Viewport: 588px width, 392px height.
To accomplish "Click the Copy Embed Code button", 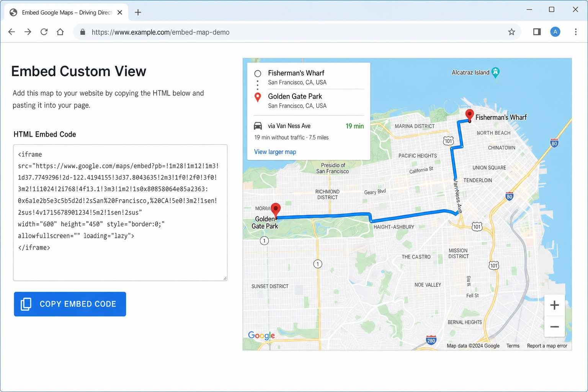I will tap(70, 304).
